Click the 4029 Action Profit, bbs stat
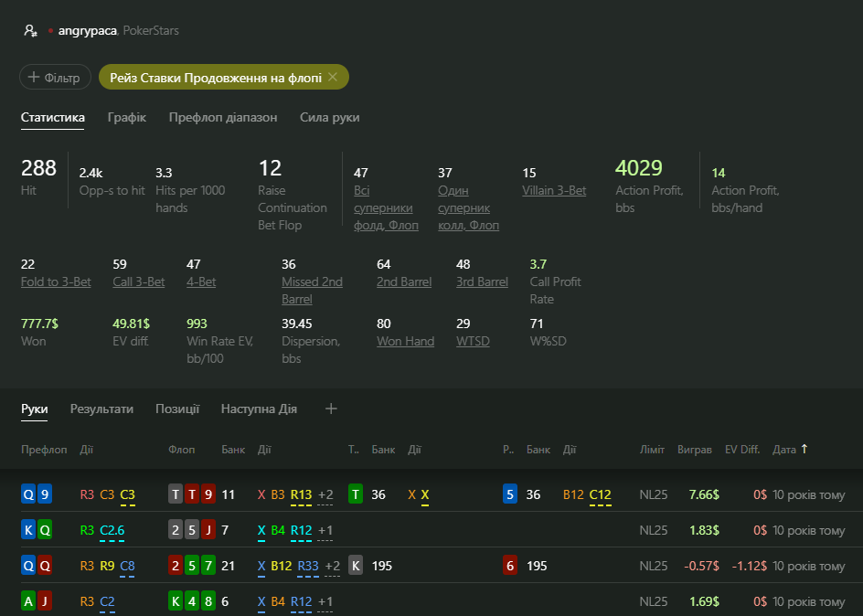The width and height of the screenshot is (863, 616). point(638,168)
